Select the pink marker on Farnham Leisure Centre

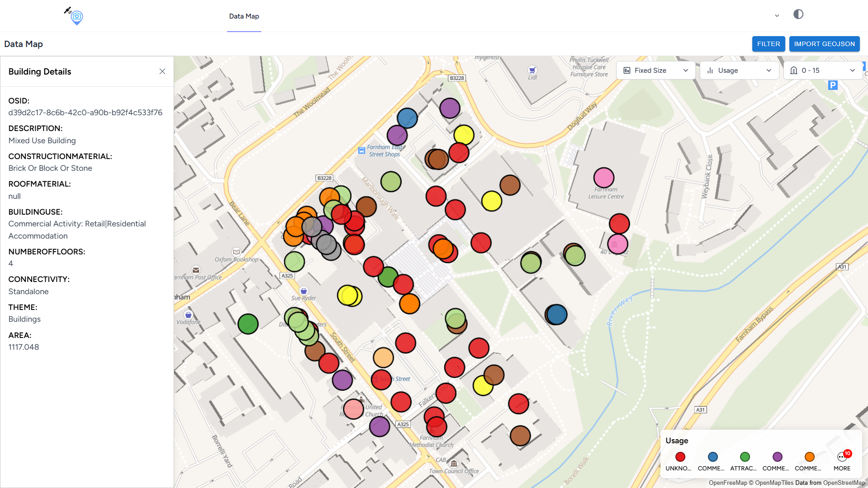(604, 177)
